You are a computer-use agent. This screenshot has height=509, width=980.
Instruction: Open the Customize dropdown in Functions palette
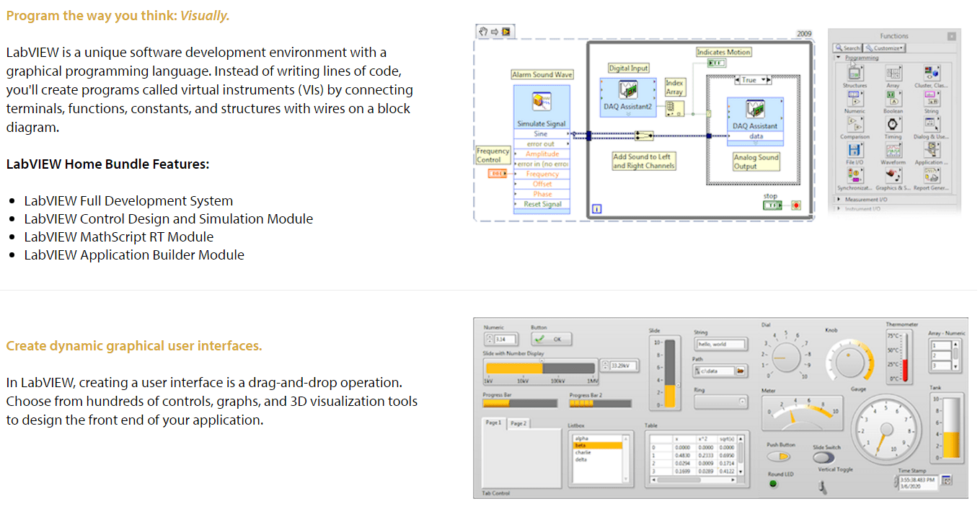tap(883, 48)
